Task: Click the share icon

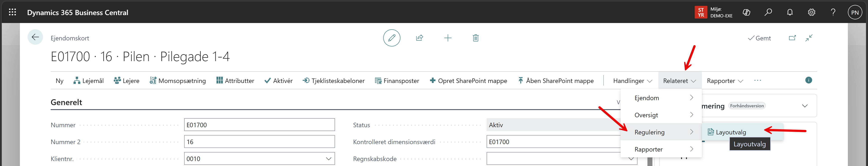Action: (419, 38)
